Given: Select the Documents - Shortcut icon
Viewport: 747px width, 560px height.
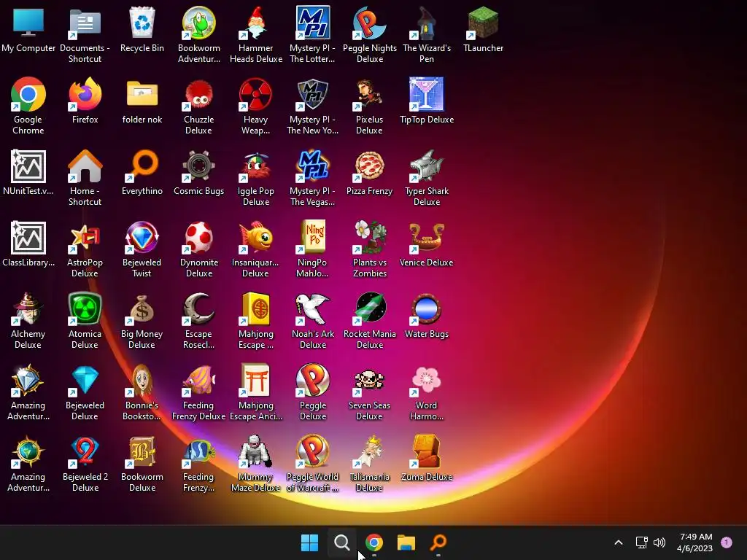Looking at the screenshot, I should [x=85, y=23].
